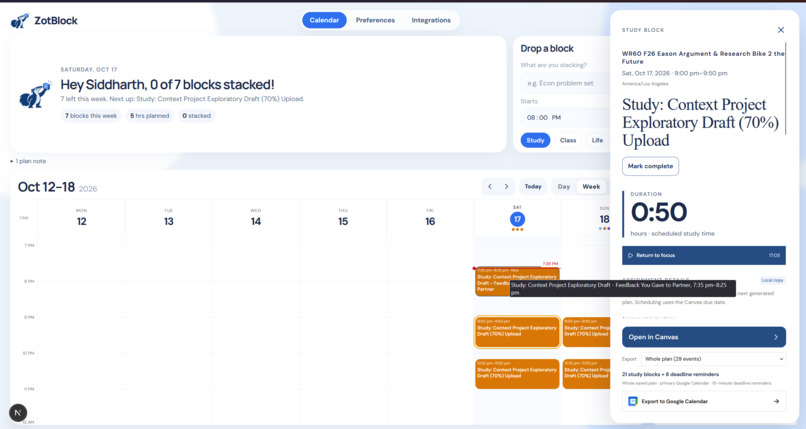Click the Starts time field
Viewport: 806px width, 429px height.
[x=565, y=118]
